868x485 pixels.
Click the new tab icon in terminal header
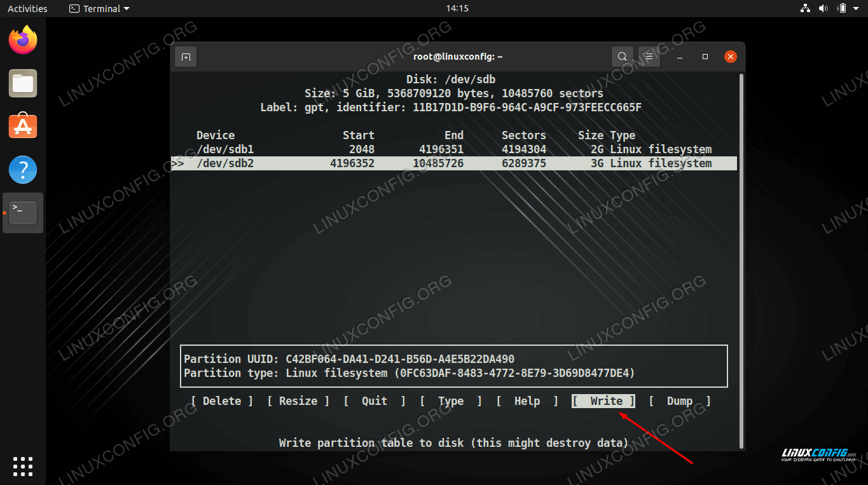point(186,57)
